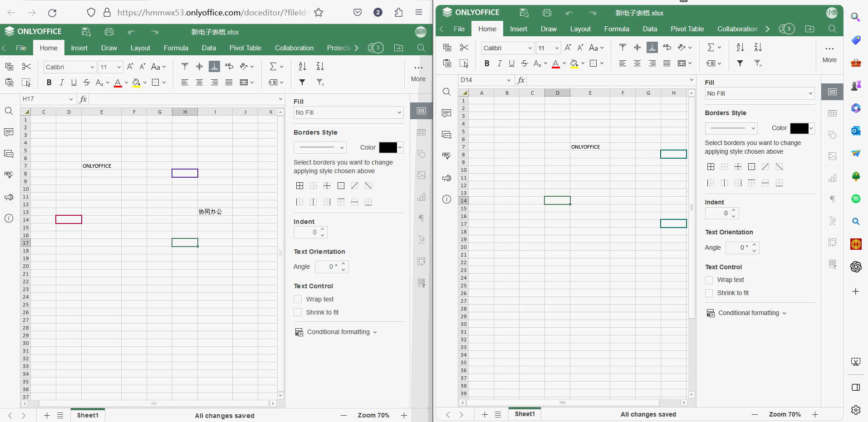Enable Shrink to fit in right window

[709, 293]
